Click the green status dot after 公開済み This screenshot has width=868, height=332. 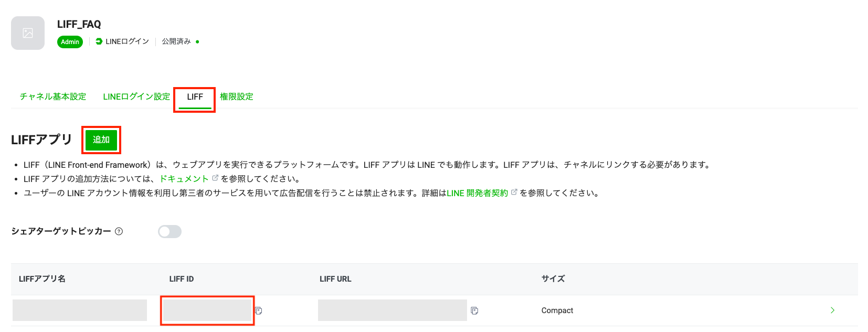pos(197,41)
